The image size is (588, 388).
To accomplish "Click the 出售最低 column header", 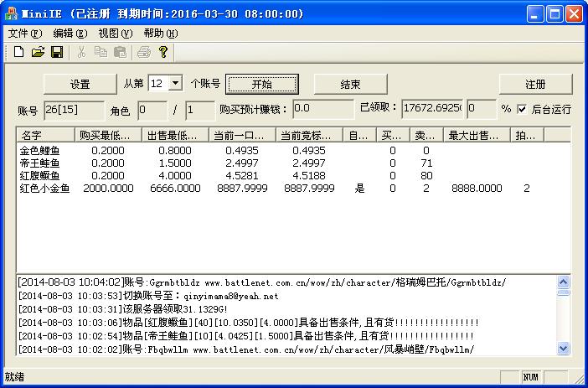I will 175,135.
